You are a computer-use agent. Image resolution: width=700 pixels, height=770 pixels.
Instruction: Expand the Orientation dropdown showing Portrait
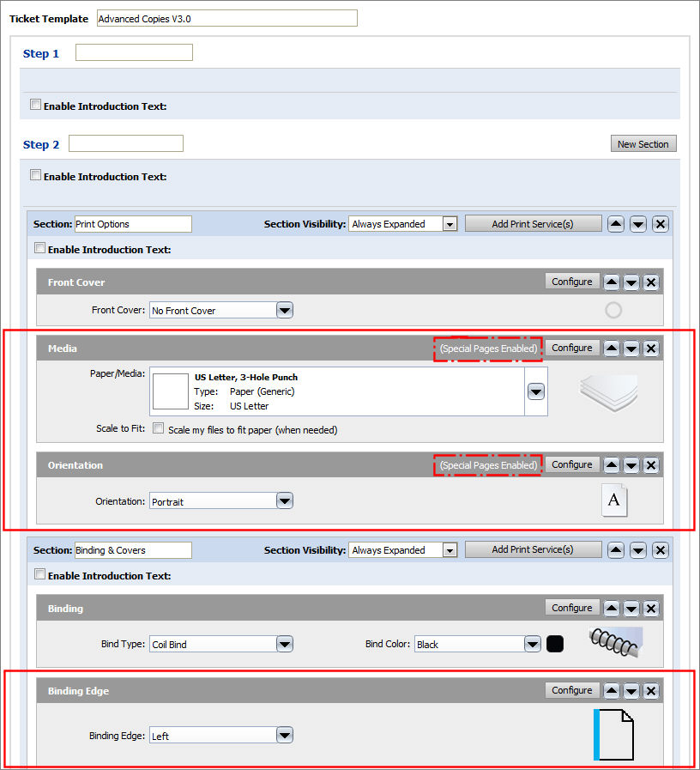(285, 501)
